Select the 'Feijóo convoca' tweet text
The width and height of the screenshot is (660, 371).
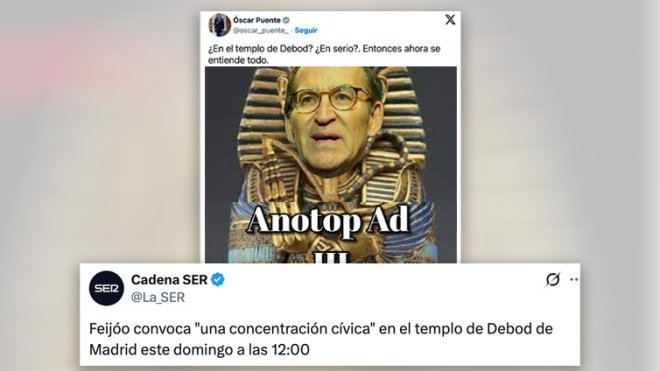(321, 339)
